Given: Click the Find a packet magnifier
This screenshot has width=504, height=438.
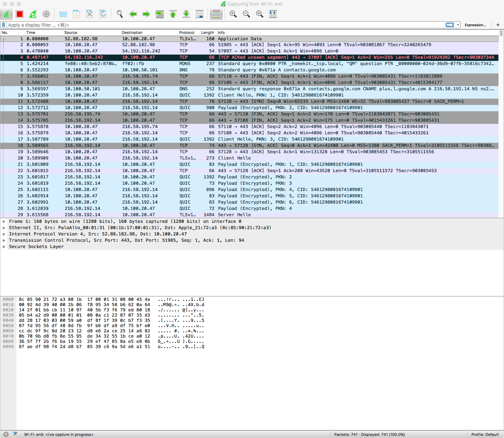Looking at the screenshot, I should click(120, 14).
